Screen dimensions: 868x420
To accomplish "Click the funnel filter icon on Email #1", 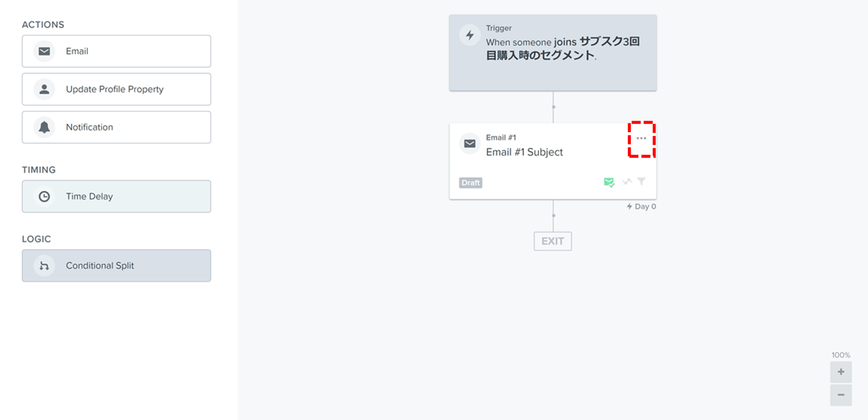I will pyautogui.click(x=641, y=182).
